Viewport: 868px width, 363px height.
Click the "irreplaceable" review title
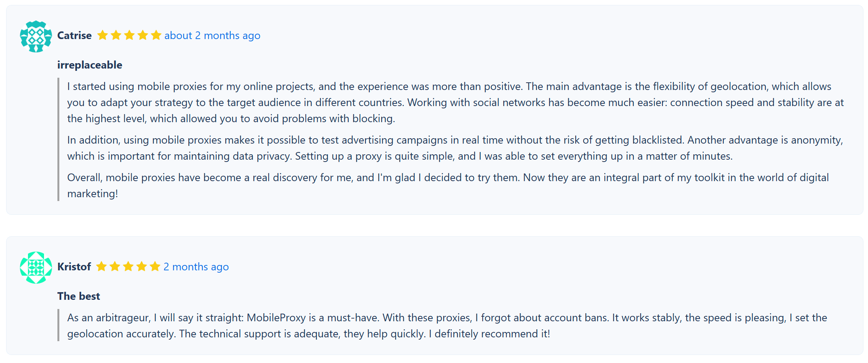90,65
